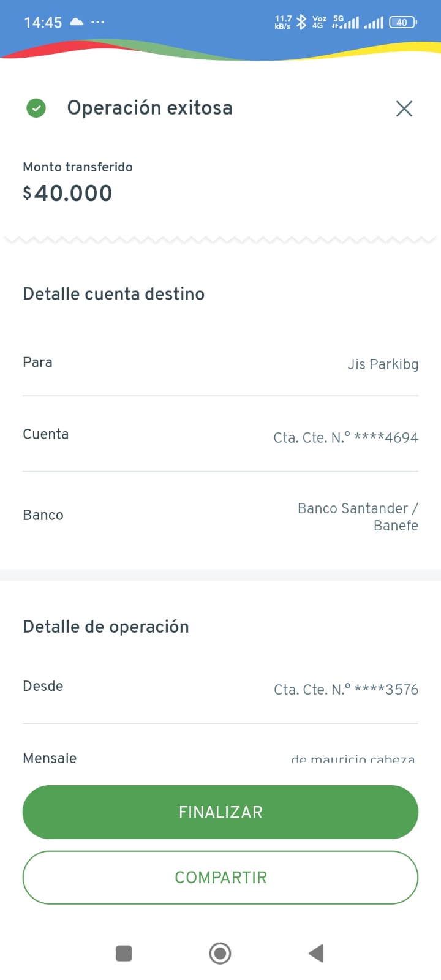Tap the clock showing 14:45
The height and width of the screenshot is (980, 441).
(43, 23)
